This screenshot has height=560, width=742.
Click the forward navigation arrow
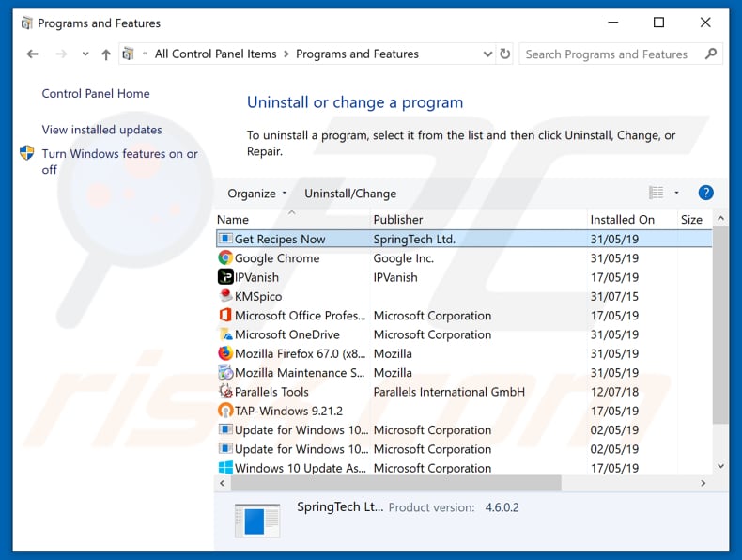pyautogui.click(x=61, y=54)
